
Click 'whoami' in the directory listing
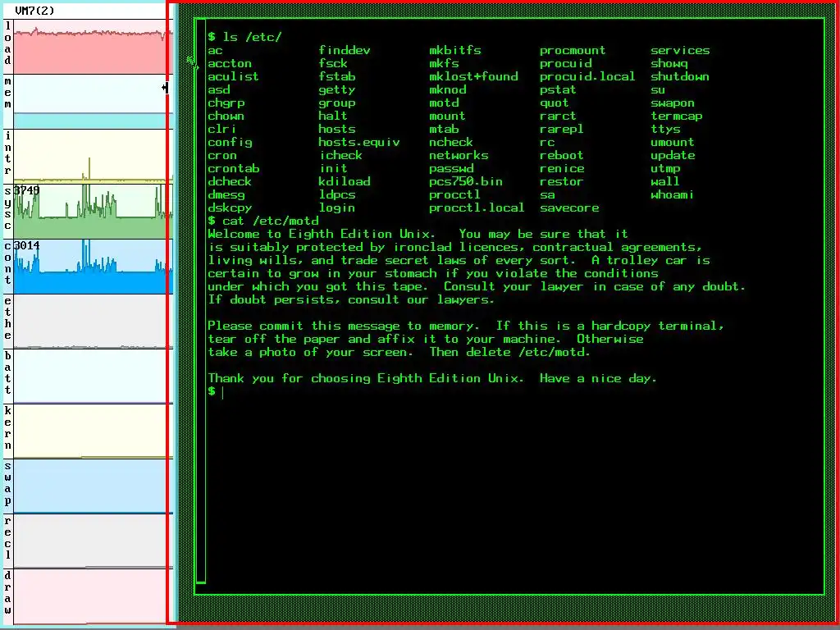click(673, 194)
